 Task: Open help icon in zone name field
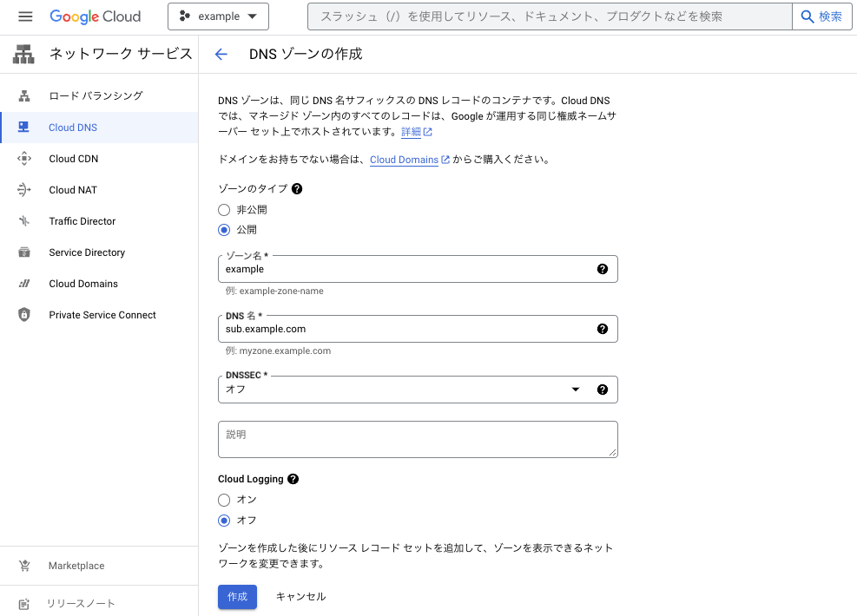pyautogui.click(x=603, y=269)
